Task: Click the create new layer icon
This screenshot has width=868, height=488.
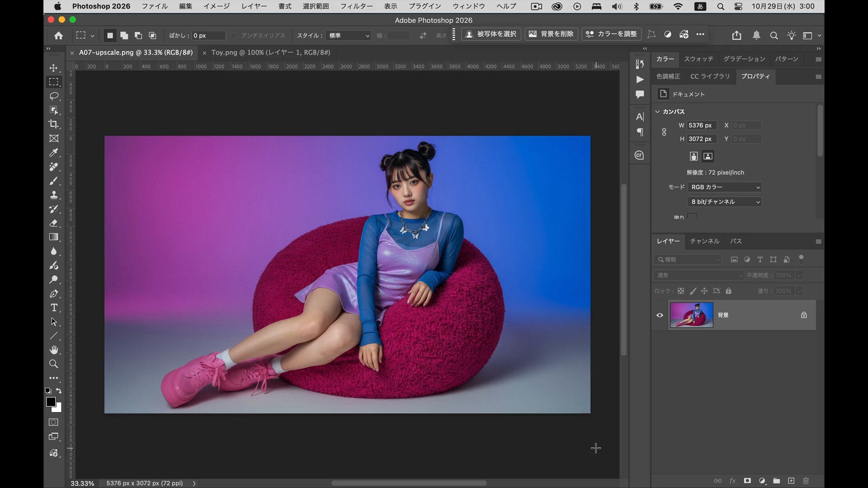Action: [x=791, y=481]
